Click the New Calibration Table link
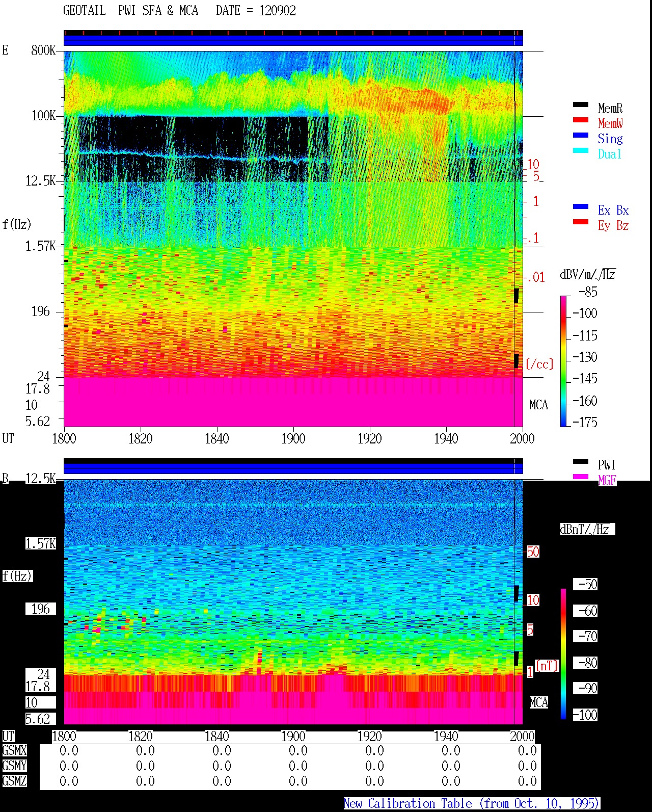 click(471, 804)
